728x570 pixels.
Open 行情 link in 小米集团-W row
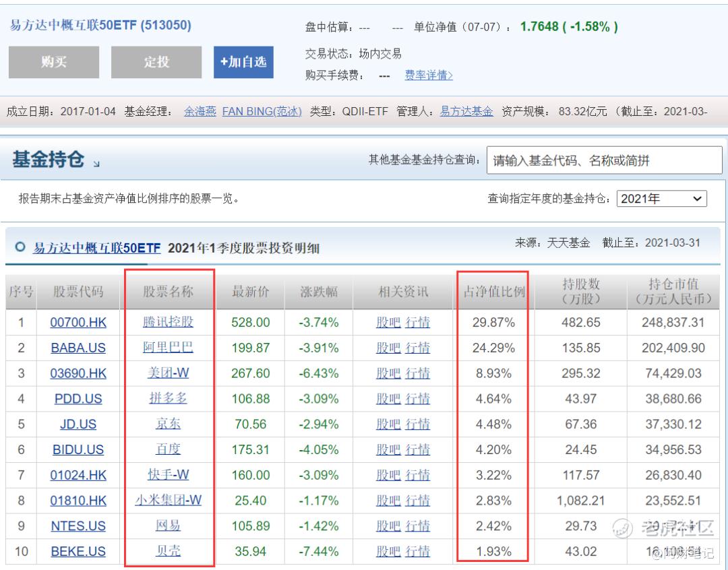(417, 501)
